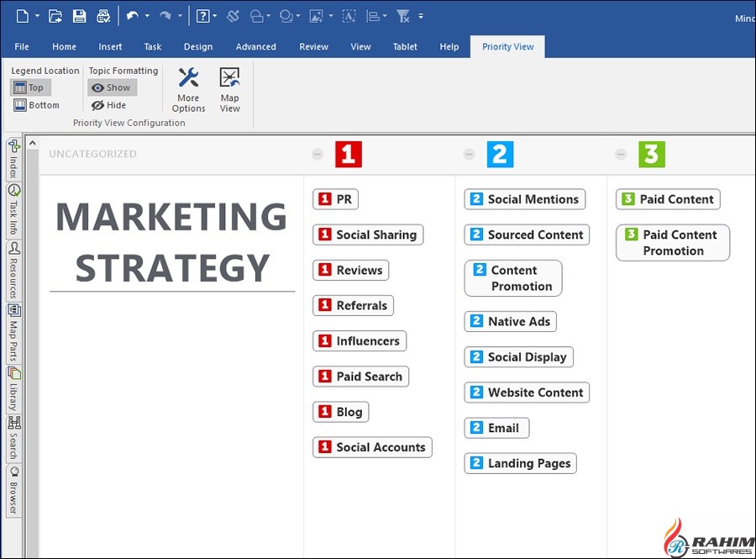The width and height of the screenshot is (756, 559).
Task: Click the vertical scrollbar up arrow
Action: [33, 144]
